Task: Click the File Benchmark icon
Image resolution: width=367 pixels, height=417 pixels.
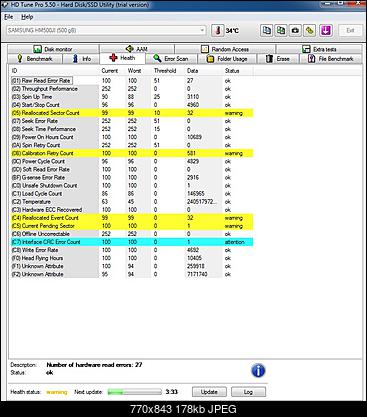Action: (311, 59)
